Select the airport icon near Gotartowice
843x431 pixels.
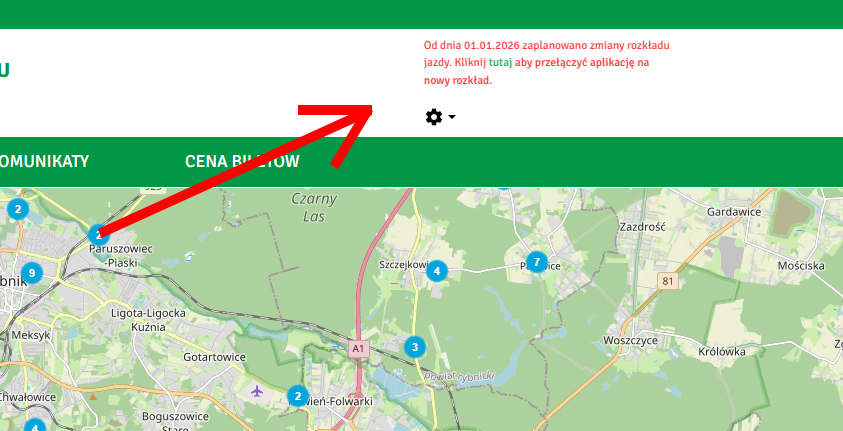tap(258, 391)
